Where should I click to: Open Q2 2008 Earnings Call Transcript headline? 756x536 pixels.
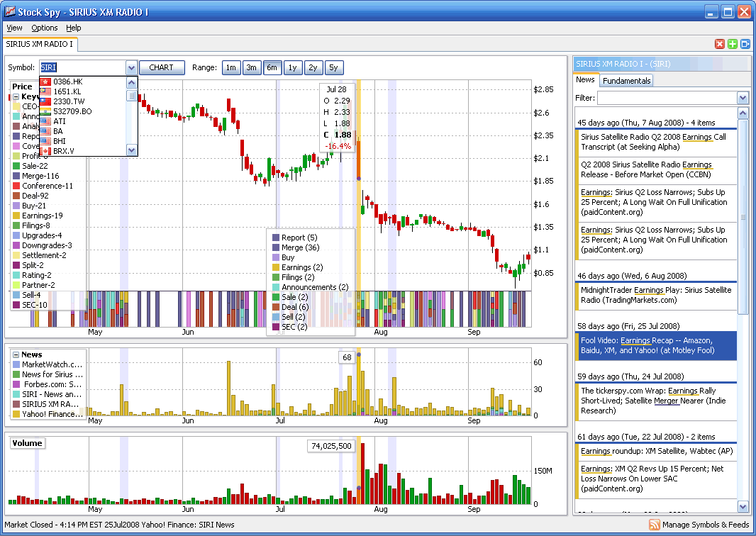[x=656, y=142]
